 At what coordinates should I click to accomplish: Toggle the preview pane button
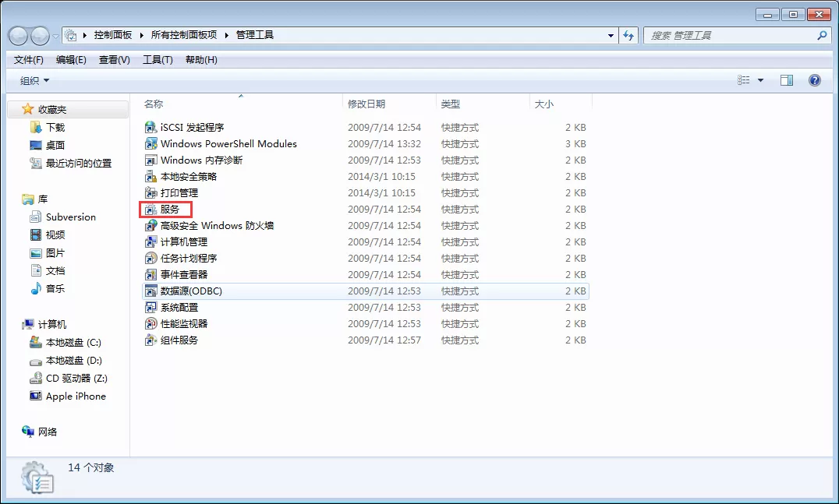[x=787, y=80]
